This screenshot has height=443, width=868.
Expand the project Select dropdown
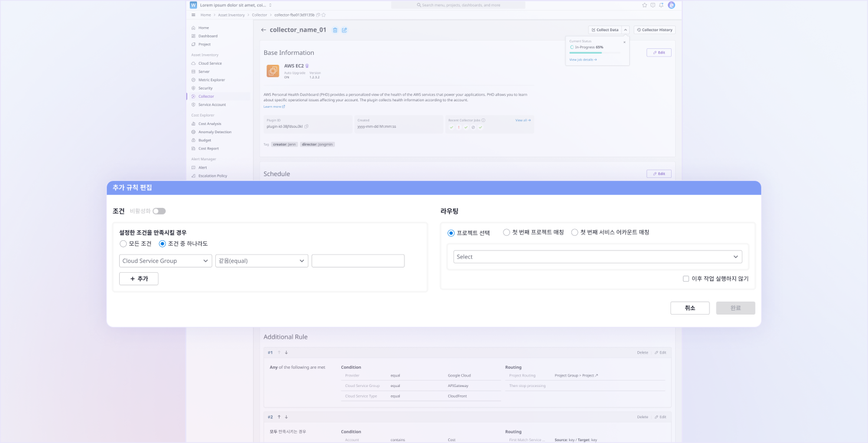[x=597, y=257]
